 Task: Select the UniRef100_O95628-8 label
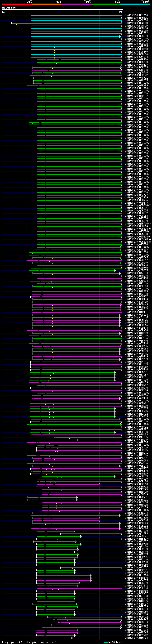(x=138, y=242)
